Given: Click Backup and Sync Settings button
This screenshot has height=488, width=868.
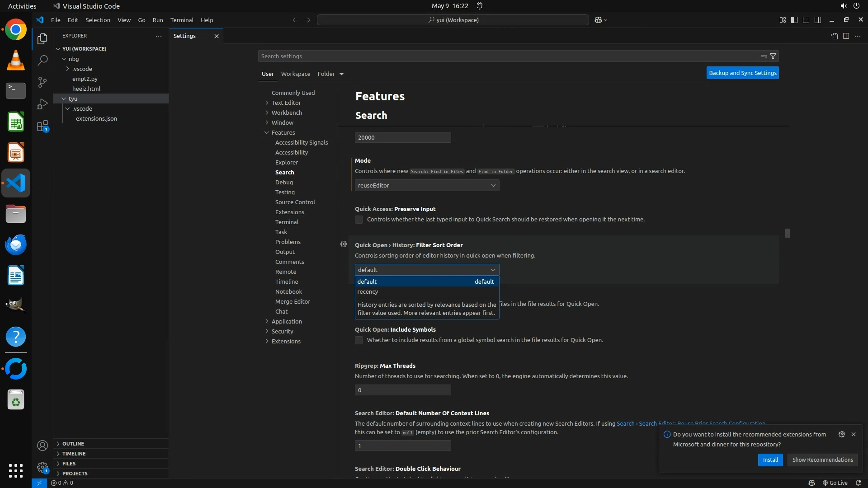Looking at the screenshot, I should coord(742,73).
